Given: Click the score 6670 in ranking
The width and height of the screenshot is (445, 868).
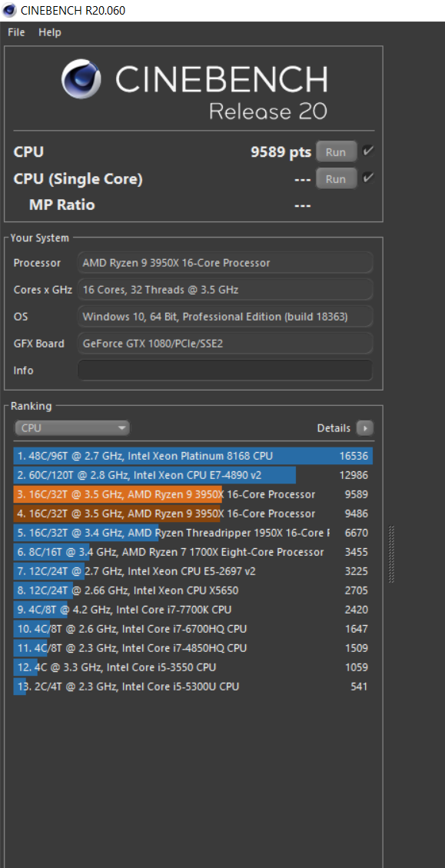Looking at the screenshot, I should (x=356, y=533).
